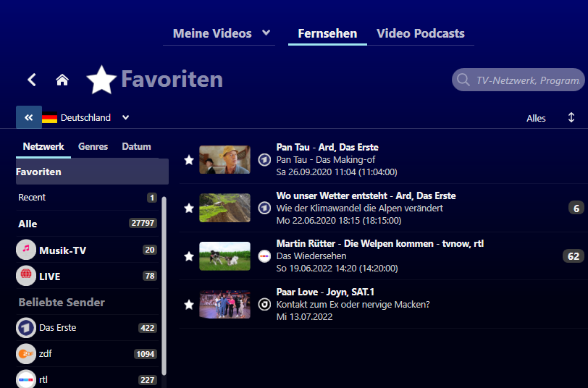Click subtitle 'Das Wiedersehen'
Viewport: 588px width, 388px height.
(x=311, y=256)
